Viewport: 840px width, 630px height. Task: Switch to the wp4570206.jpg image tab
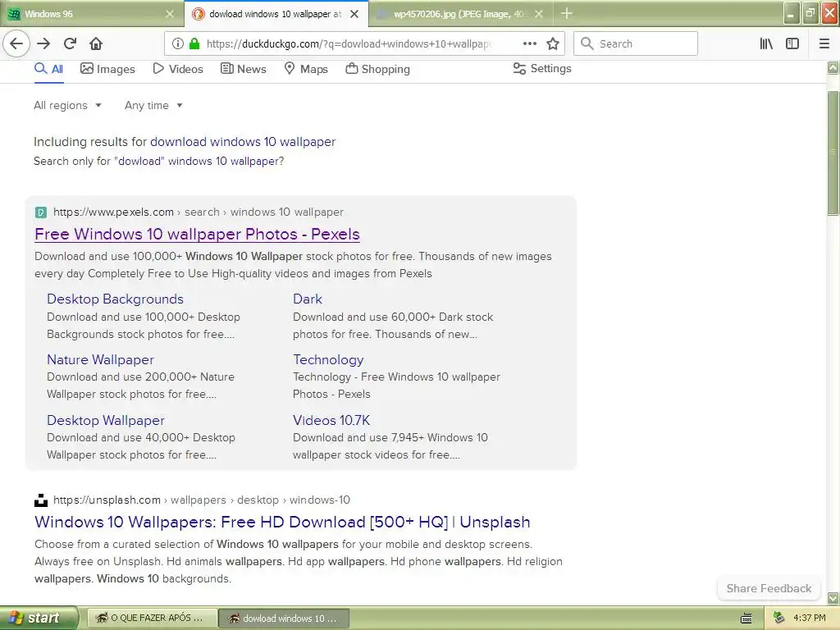[461, 14]
